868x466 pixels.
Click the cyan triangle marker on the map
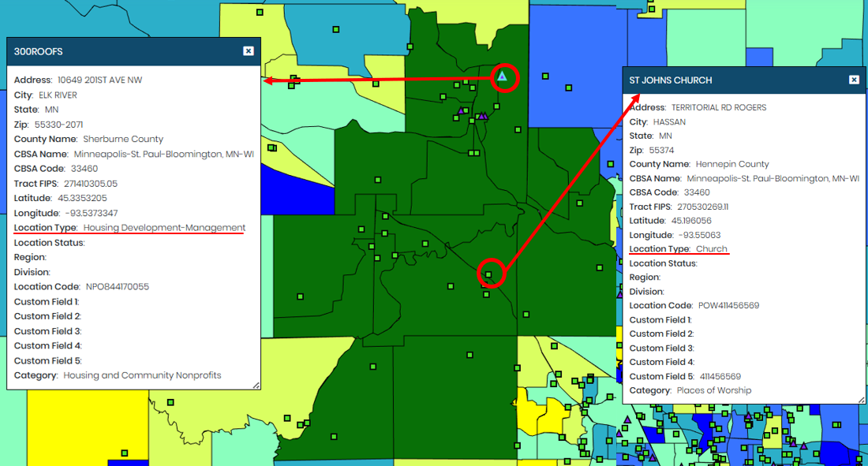click(x=502, y=76)
